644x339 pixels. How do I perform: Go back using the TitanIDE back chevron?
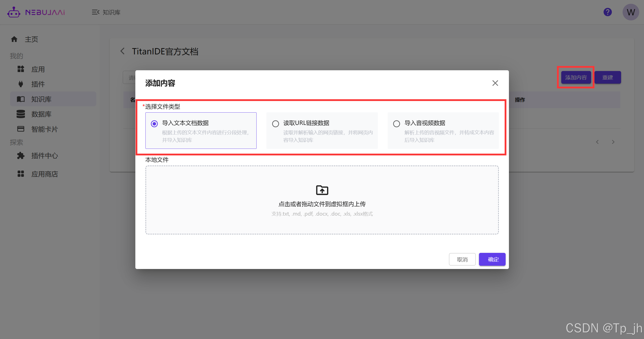[x=123, y=51]
